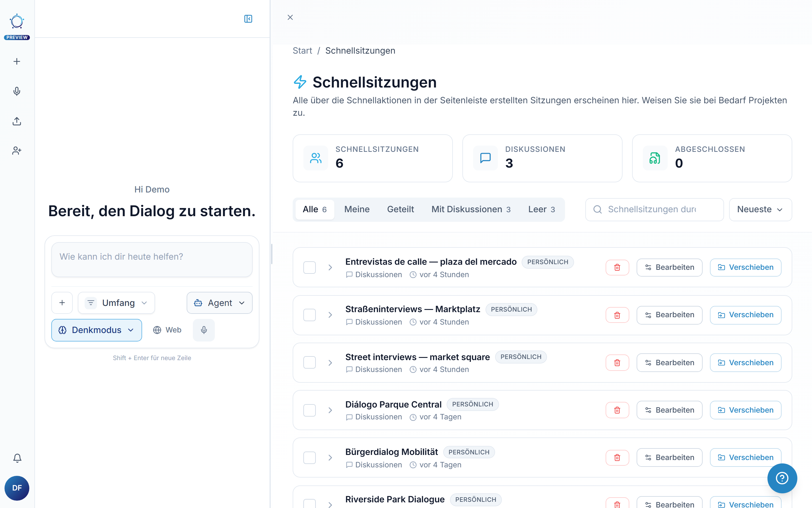This screenshot has width=812, height=508.
Task: Open the notifications bell
Action: tap(17, 457)
